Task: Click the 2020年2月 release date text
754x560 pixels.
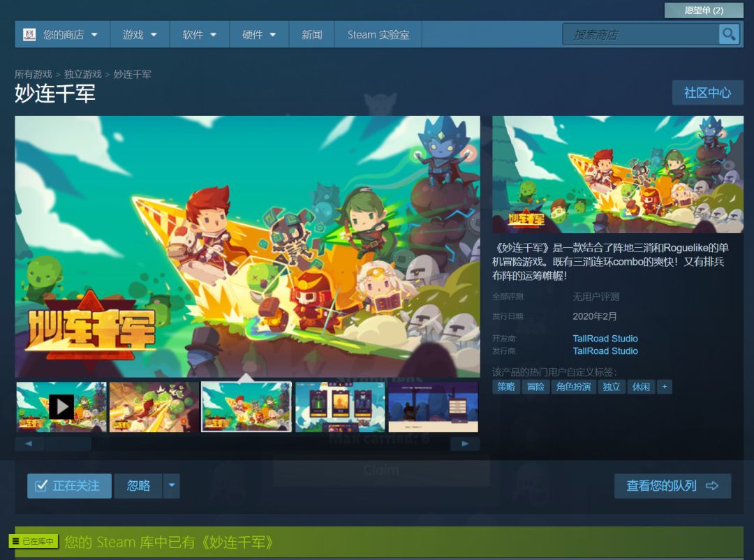Action: [x=594, y=316]
